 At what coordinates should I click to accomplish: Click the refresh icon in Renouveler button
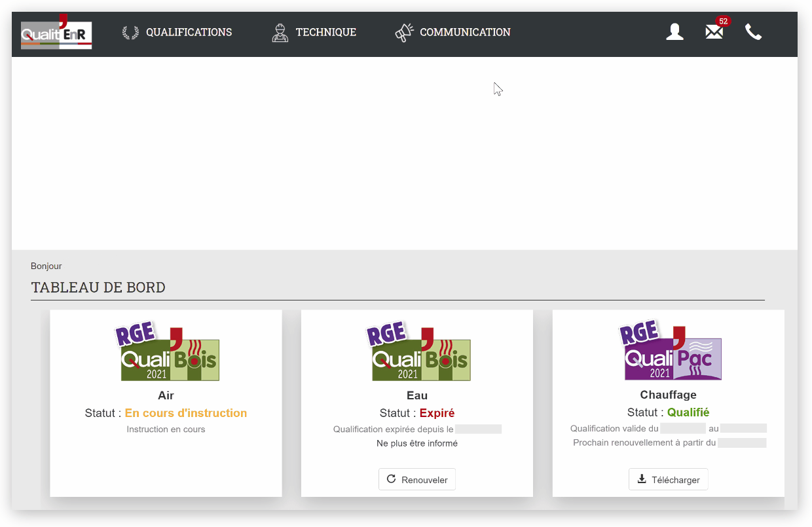click(392, 479)
